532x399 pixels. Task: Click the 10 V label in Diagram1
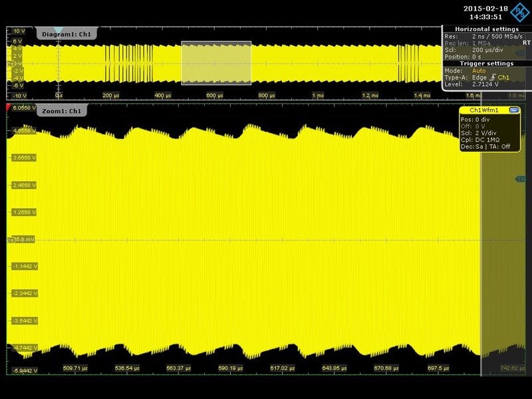[x=19, y=31]
